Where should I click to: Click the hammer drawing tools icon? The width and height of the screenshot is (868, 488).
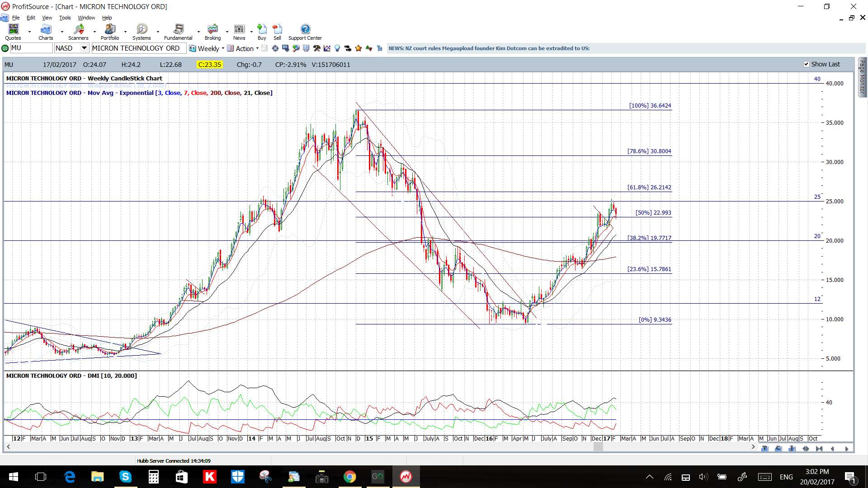pyautogui.click(x=316, y=48)
